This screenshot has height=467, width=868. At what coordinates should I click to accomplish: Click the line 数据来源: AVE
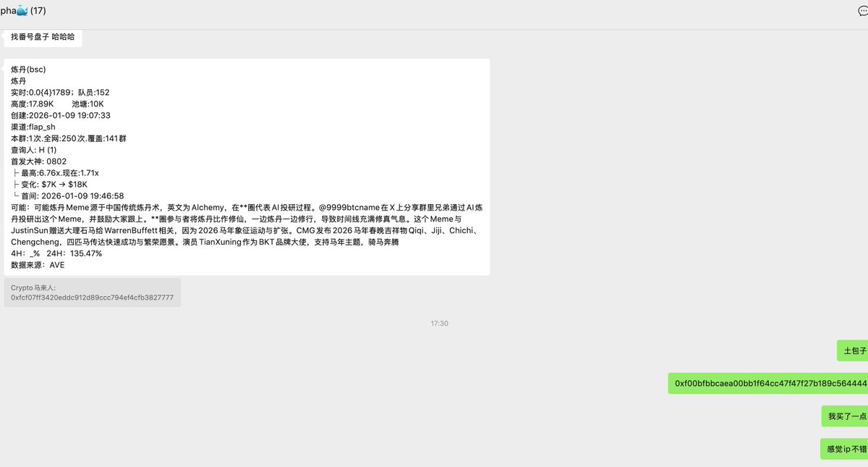pyautogui.click(x=38, y=265)
